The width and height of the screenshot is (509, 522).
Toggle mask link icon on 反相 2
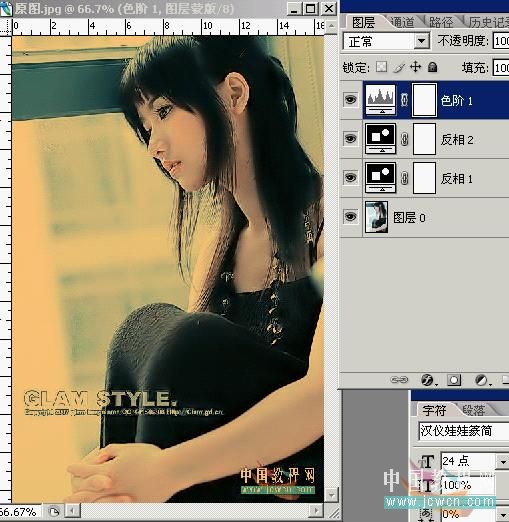click(404, 139)
